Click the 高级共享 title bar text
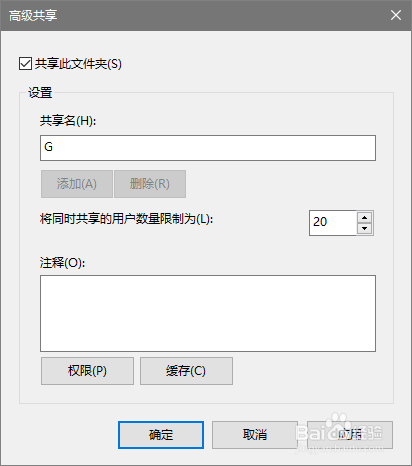The width and height of the screenshot is (412, 466). pos(33,16)
